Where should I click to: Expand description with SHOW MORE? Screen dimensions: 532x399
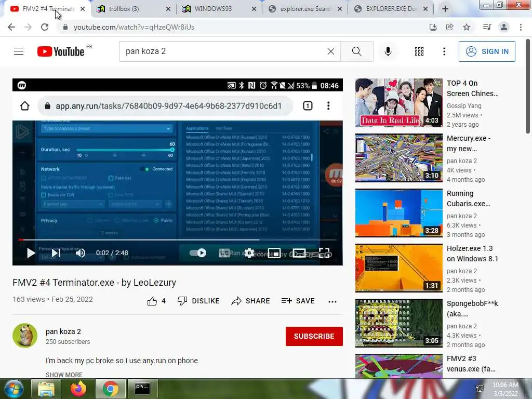point(64,375)
